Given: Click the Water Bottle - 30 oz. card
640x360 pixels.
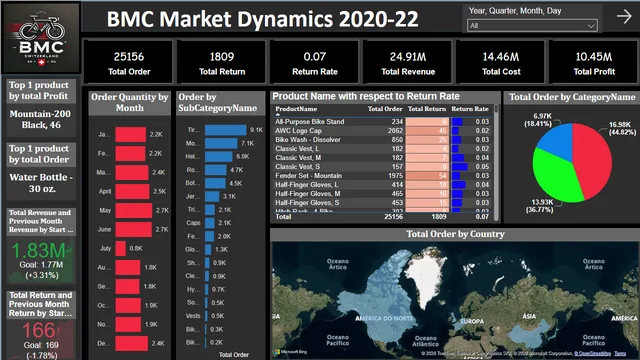Looking at the screenshot, I should [41, 183].
